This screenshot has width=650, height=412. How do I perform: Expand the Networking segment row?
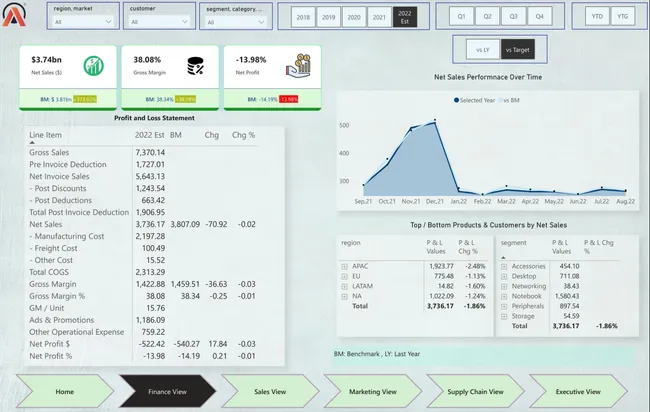pyautogui.click(x=504, y=286)
